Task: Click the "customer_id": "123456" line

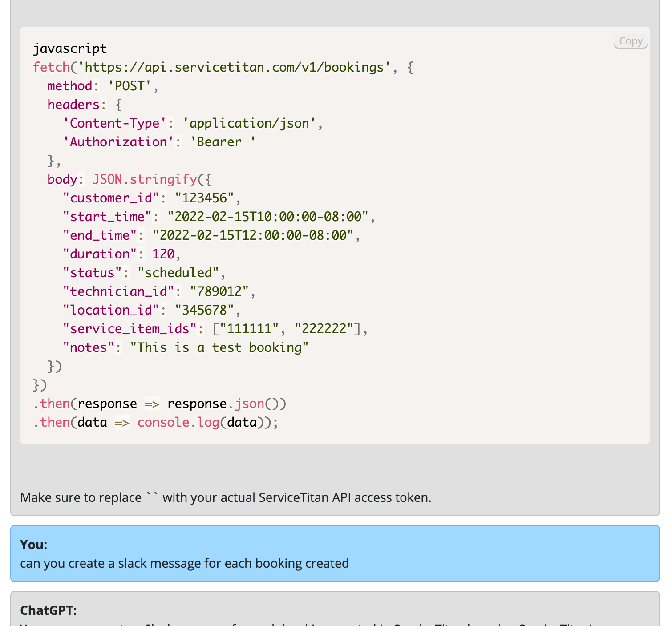Action: [x=152, y=198]
